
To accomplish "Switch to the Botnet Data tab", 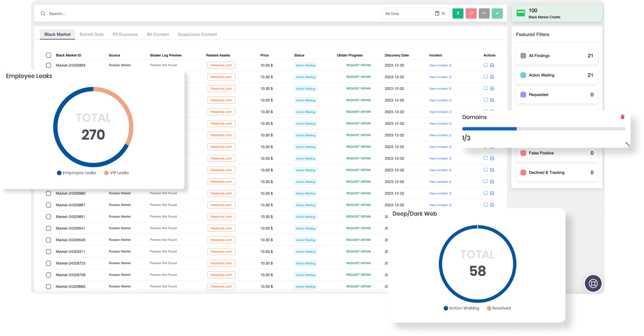I will [x=91, y=34].
